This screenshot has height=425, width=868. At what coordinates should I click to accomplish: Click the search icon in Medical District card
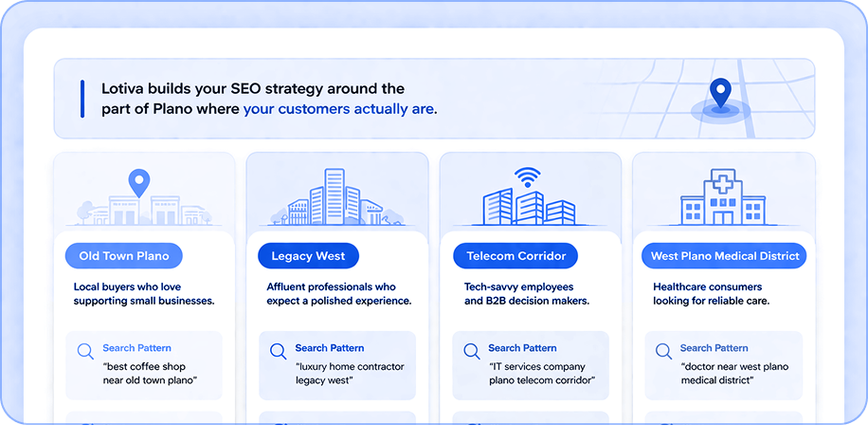pyautogui.click(x=663, y=351)
